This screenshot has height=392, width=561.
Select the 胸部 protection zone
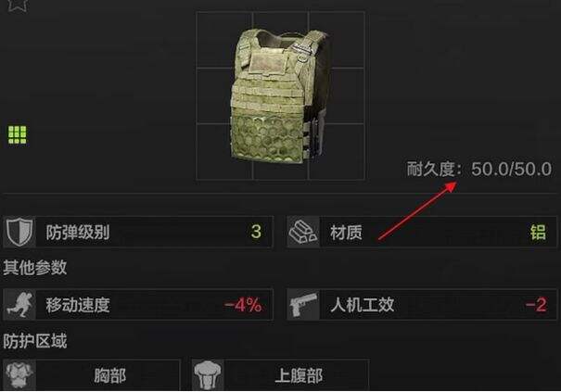[x=91, y=374]
